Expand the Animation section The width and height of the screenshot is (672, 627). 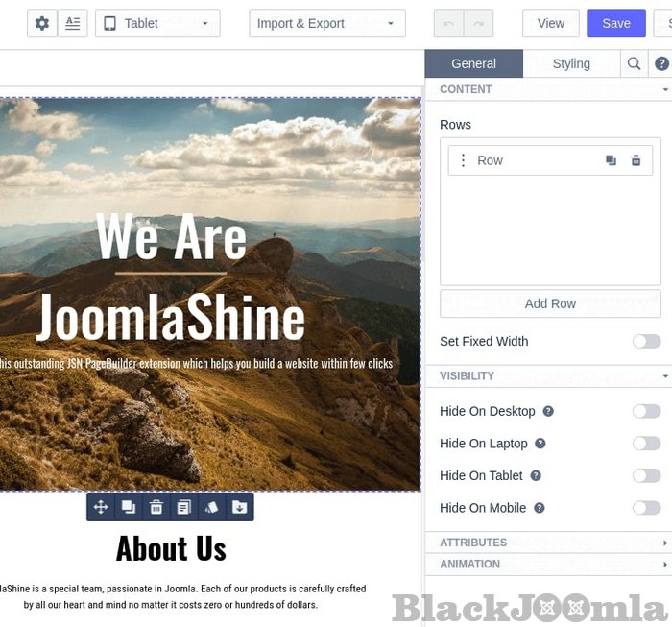549,564
